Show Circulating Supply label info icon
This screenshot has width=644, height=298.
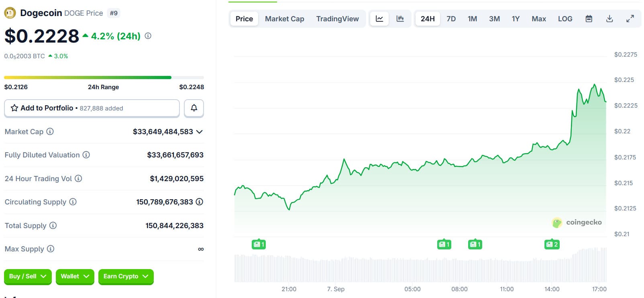(73, 202)
